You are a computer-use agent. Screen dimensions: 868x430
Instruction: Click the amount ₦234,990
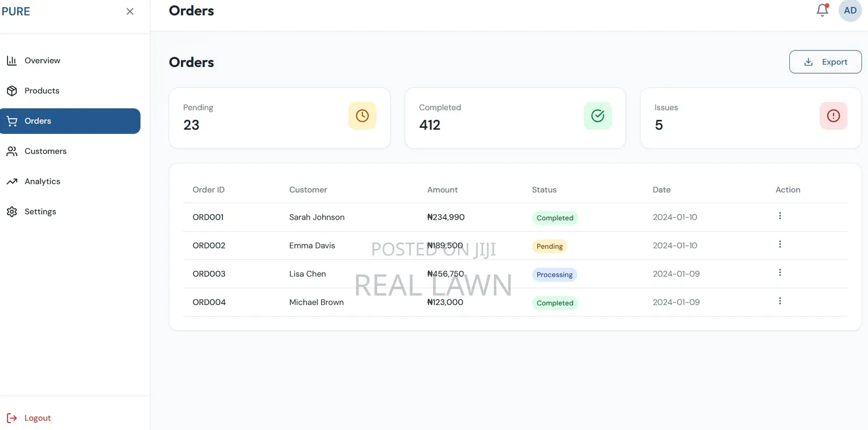pyautogui.click(x=446, y=217)
